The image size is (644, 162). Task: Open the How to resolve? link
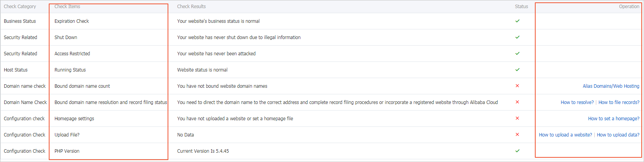tap(577, 102)
